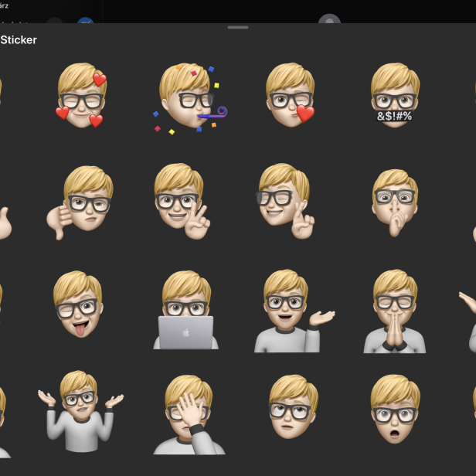Screen dimensions: 476x476
Task: Select the fingers-crossed Memoji sticker
Action: pyautogui.click(x=285, y=201)
